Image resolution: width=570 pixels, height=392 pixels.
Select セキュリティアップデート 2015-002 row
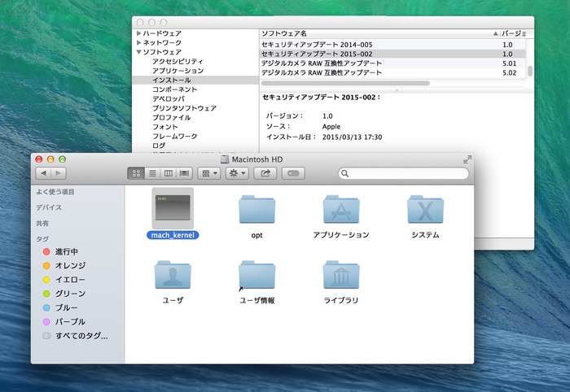392,54
